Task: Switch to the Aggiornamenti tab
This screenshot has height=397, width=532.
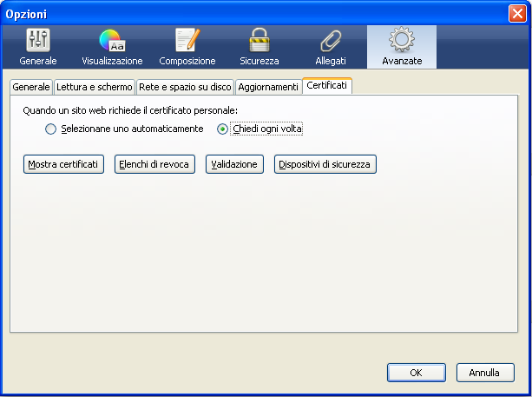Action: coord(267,87)
